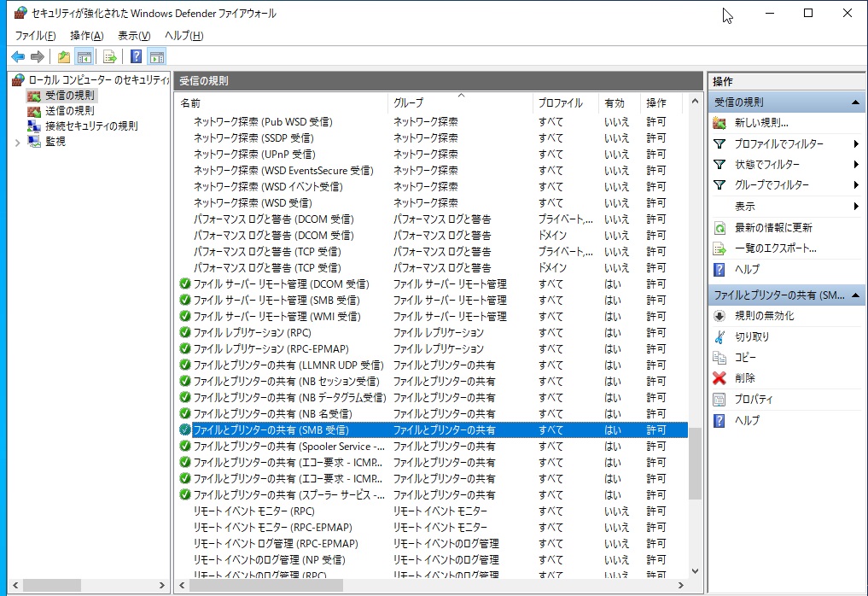The image size is (868, 596).
Task: Click the プロファイルでフィルター funnel icon
Action: (719, 144)
